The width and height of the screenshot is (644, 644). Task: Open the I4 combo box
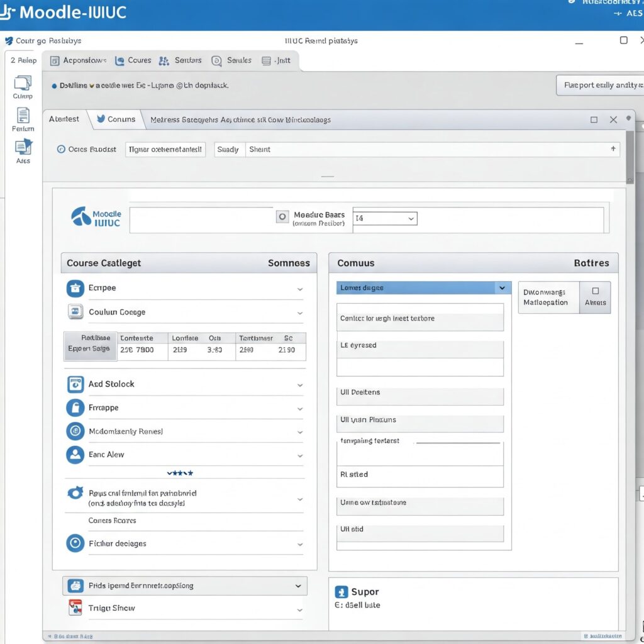(x=386, y=218)
